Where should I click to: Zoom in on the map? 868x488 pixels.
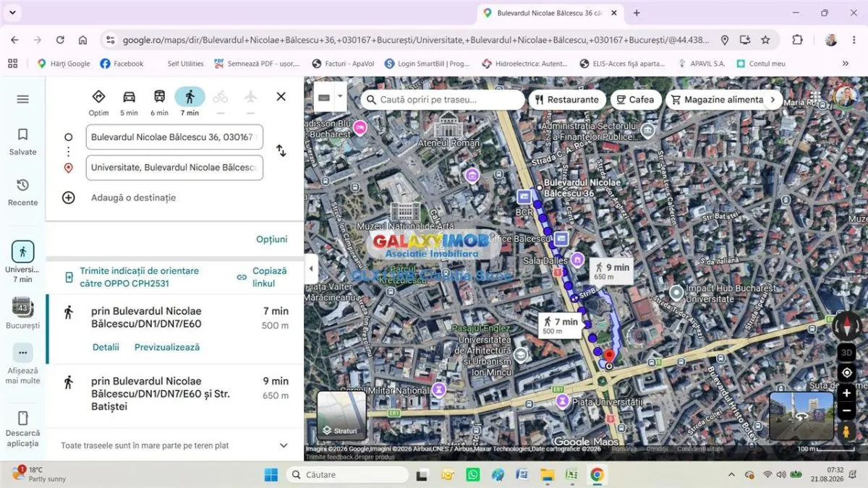(x=846, y=393)
